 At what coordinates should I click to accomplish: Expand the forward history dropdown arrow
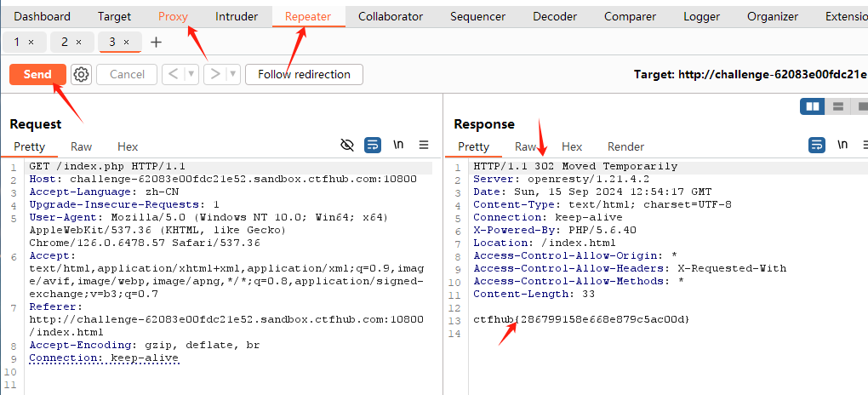(x=233, y=74)
